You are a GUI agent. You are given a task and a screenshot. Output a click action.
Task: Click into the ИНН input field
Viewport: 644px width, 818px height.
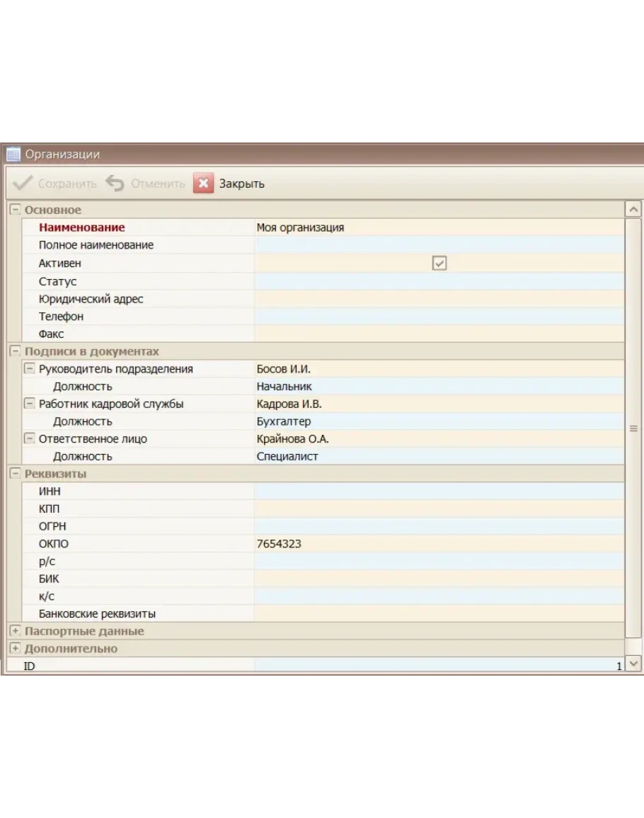pyautogui.click(x=439, y=492)
